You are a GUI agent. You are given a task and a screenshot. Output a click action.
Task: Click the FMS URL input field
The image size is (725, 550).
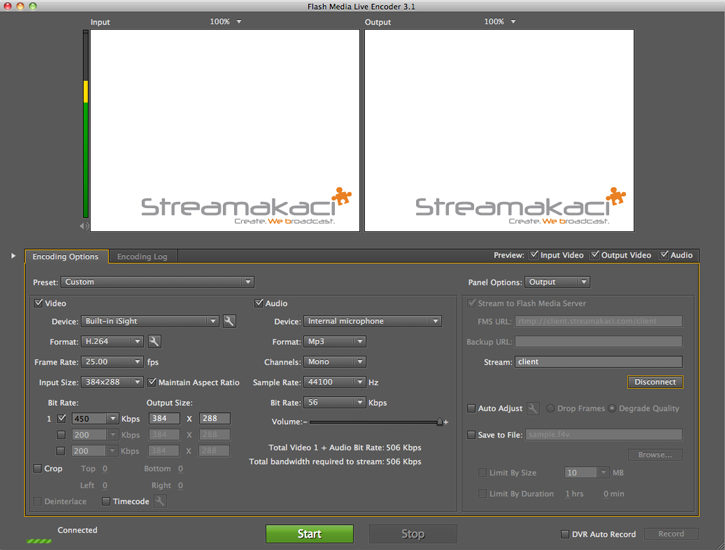pyautogui.click(x=599, y=321)
